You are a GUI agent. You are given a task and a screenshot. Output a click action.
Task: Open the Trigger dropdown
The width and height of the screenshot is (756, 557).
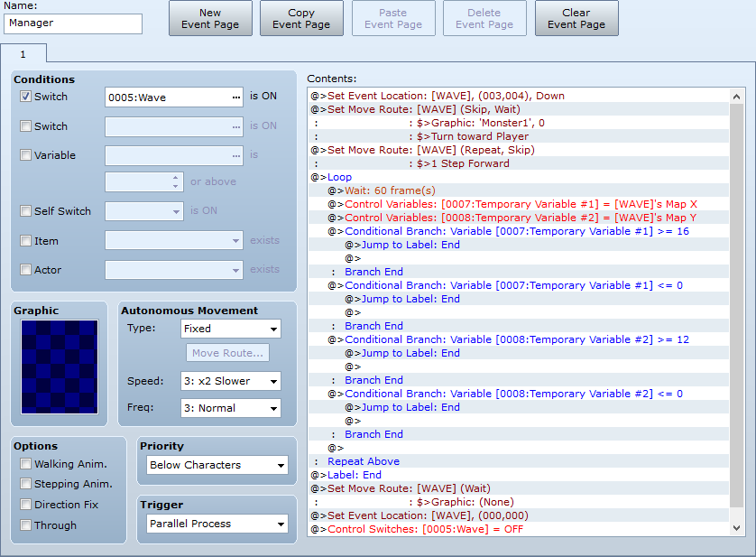click(217, 524)
